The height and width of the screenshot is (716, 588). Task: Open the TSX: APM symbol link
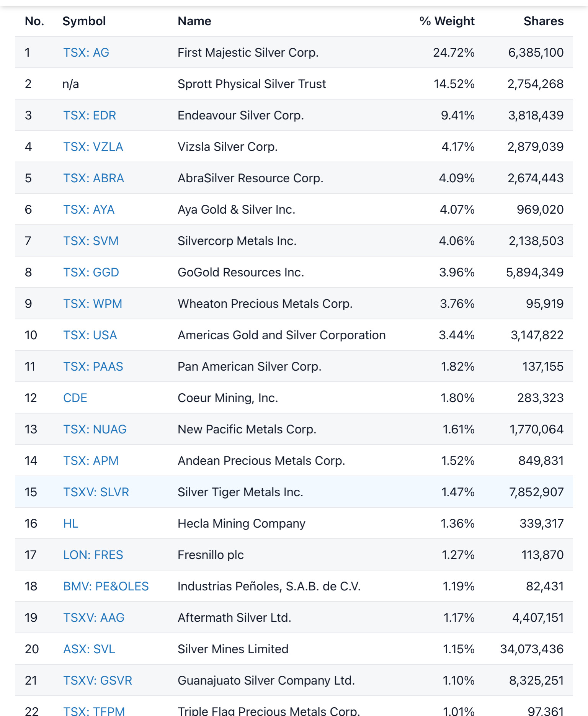pos(91,461)
